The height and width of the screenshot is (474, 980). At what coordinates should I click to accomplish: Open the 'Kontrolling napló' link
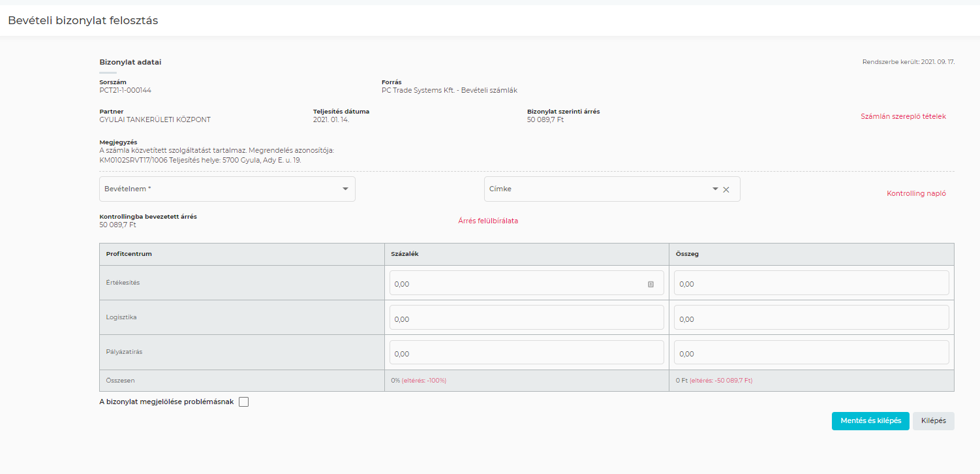916,194
